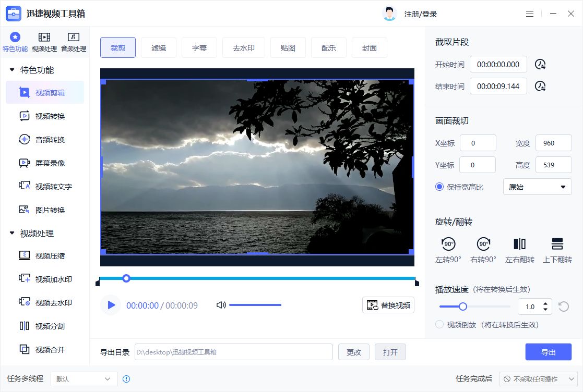Switch to 封面 tab
The image size is (583, 392).
coord(370,47)
